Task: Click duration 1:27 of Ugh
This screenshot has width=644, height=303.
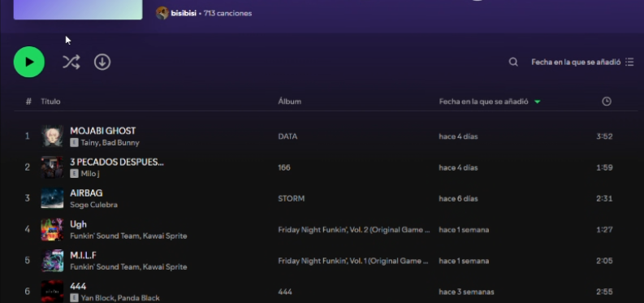Action: pos(604,230)
